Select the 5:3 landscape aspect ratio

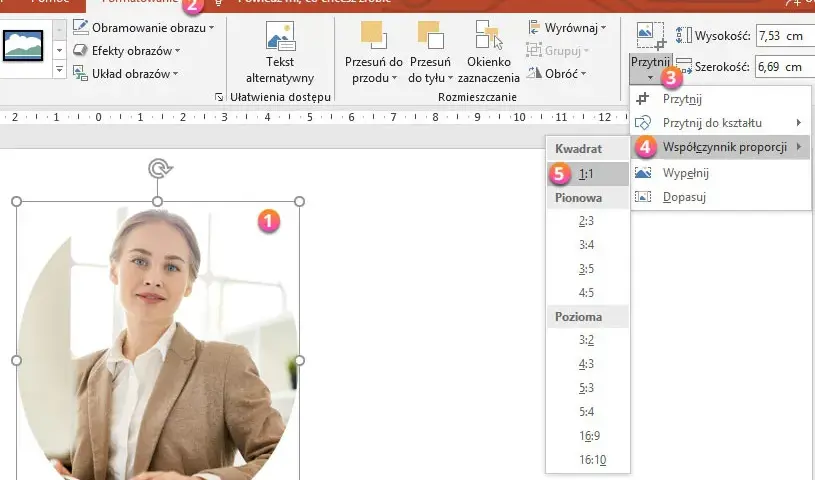[x=588, y=388]
